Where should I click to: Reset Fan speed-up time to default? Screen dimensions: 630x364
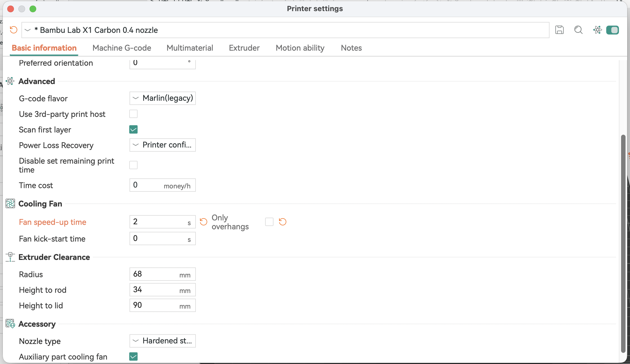[x=204, y=222]
